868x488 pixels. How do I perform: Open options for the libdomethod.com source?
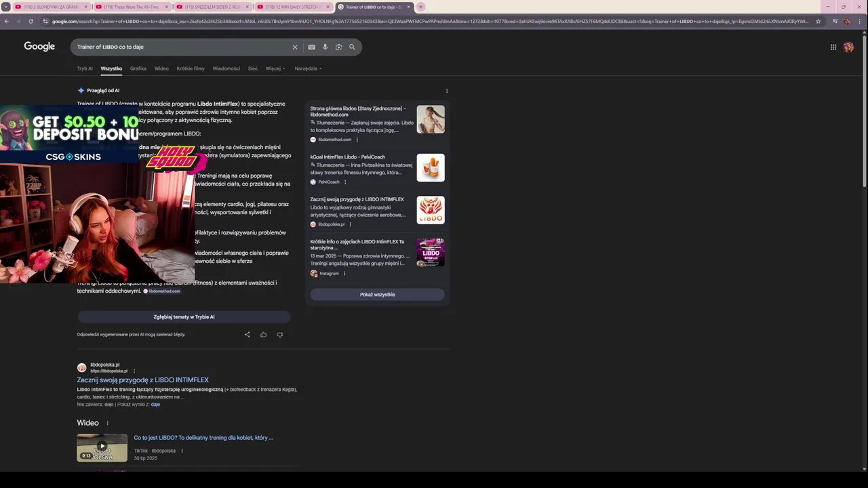pyautogui.click(x=357, y=140)
